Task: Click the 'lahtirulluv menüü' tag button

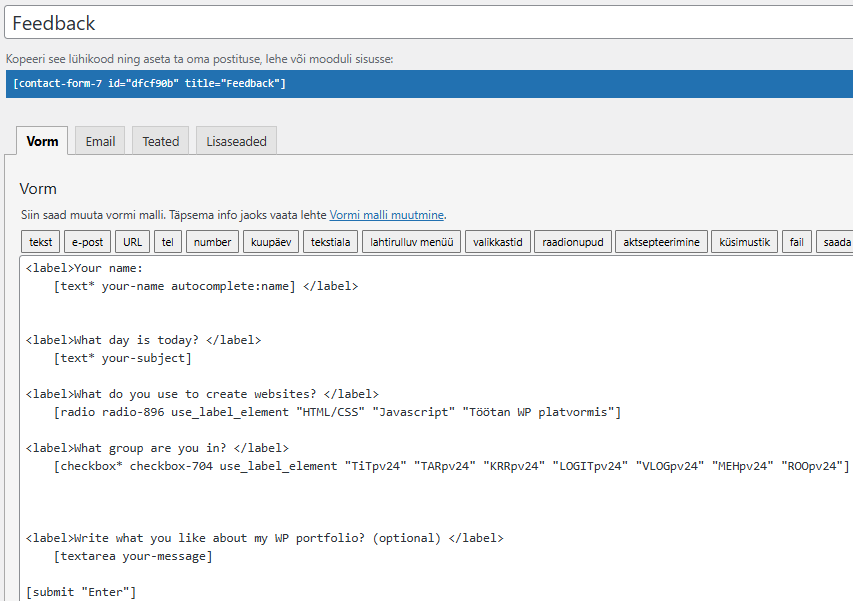Action: 412,242
